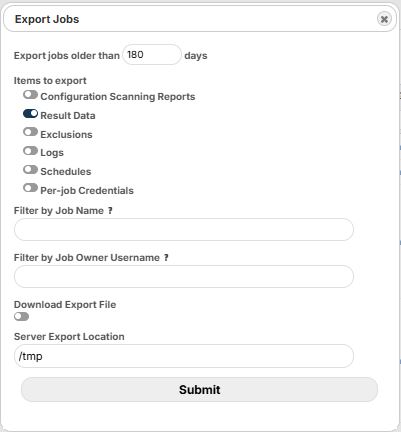Screen dimensions: 401x432
Task: Open help icon beside Filter by Job Name
Action: coord(110,211)
